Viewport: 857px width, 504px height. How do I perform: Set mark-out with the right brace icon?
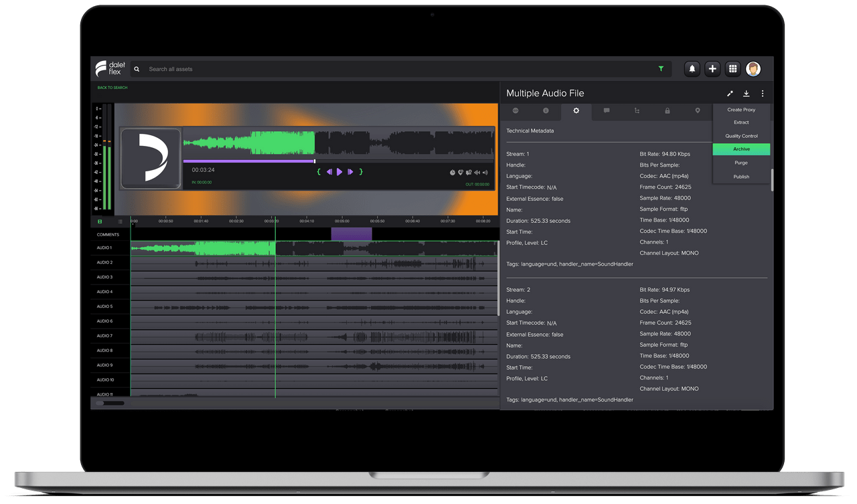click(x=361, y=172)
